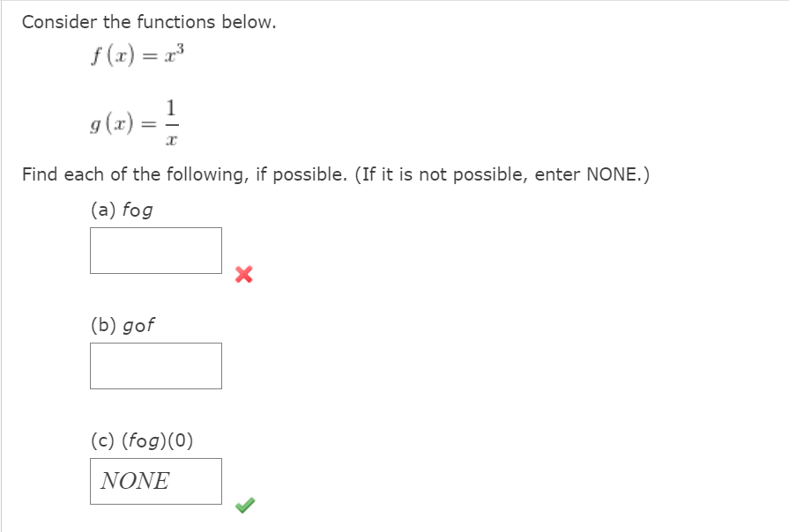Click the green checkmark correct-answer icon

[x=245, y=505]
